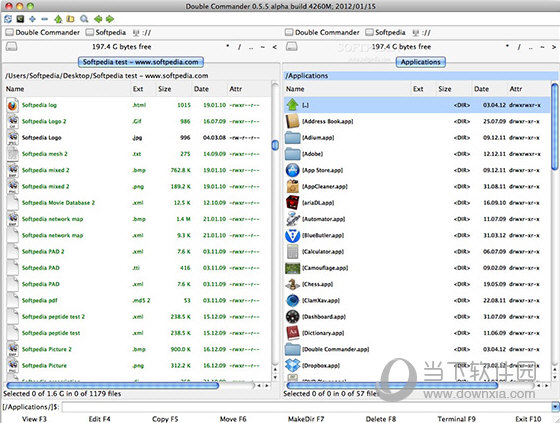Select the Calculator.app icon
This screenshot has height=423, width=560.
(292, 252)
